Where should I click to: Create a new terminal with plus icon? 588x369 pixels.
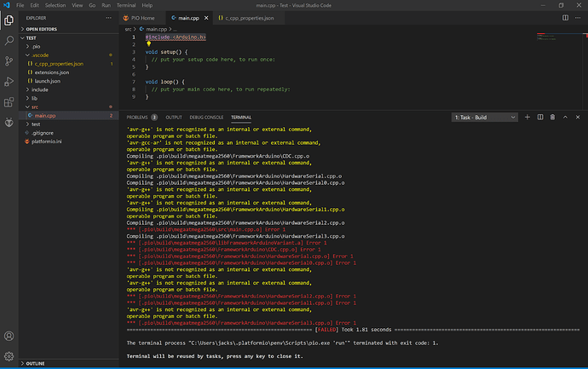click(x=527, y=118)
